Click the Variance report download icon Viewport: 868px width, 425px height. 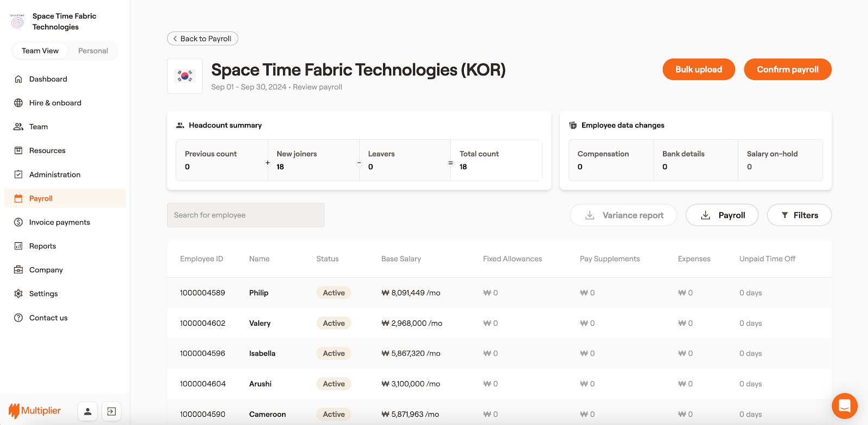click(590, 215)
